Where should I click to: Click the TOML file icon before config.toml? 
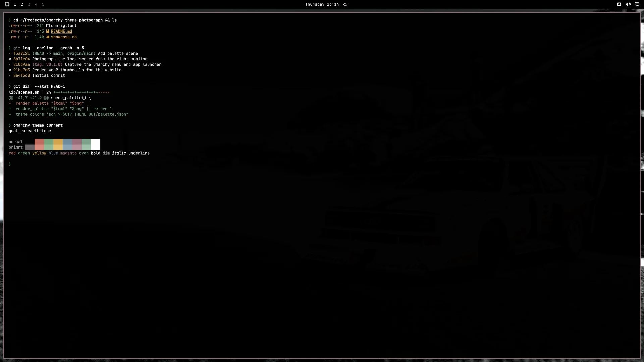tap(48, 26)
